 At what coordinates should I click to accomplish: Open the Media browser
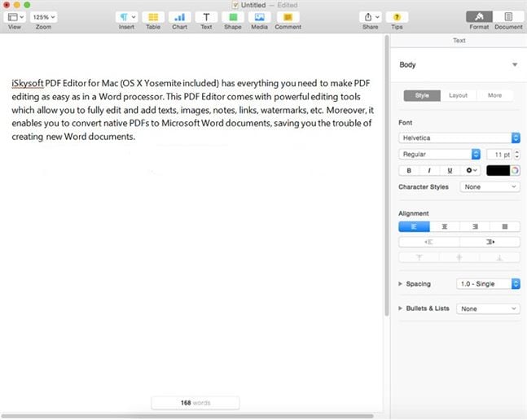259,17
